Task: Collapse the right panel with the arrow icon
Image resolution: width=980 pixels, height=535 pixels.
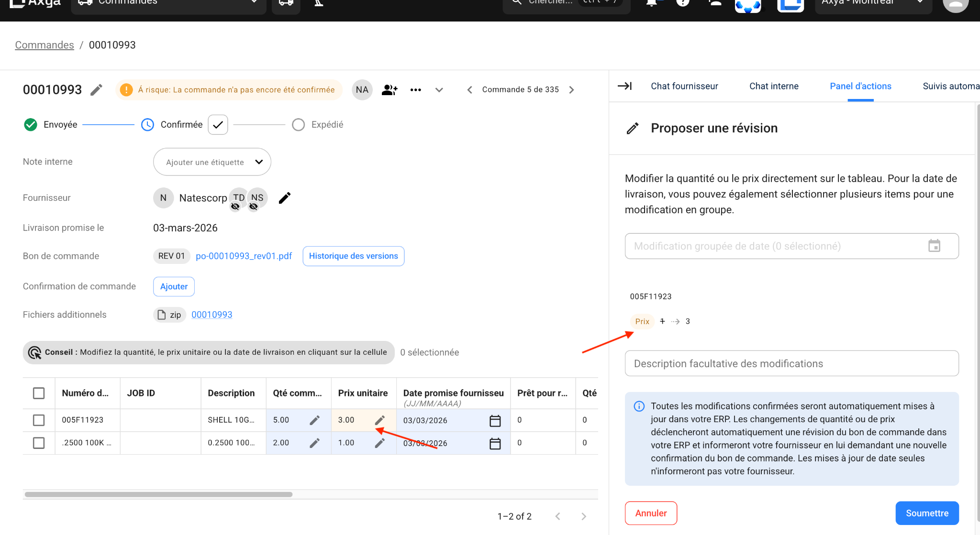Action: [624, 86]
